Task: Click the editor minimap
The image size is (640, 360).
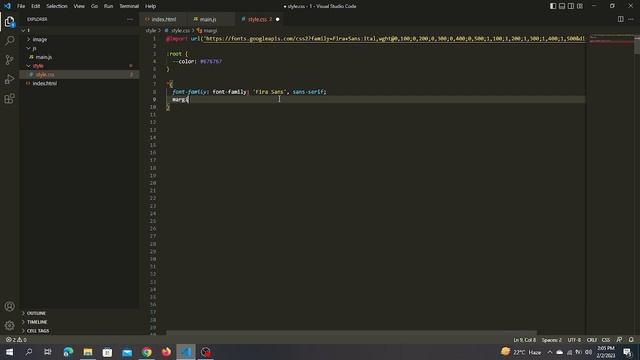Action: (x=611, y=184)
